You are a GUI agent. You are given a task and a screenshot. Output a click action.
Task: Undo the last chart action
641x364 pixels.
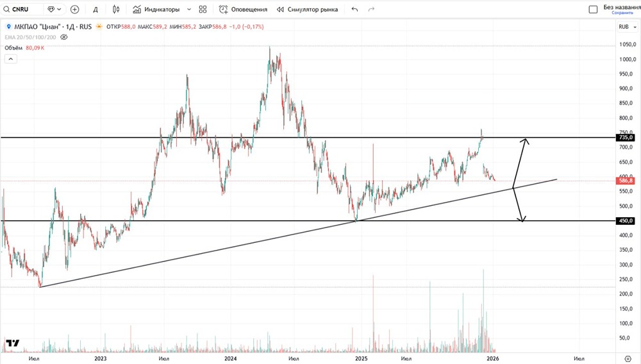354,9
